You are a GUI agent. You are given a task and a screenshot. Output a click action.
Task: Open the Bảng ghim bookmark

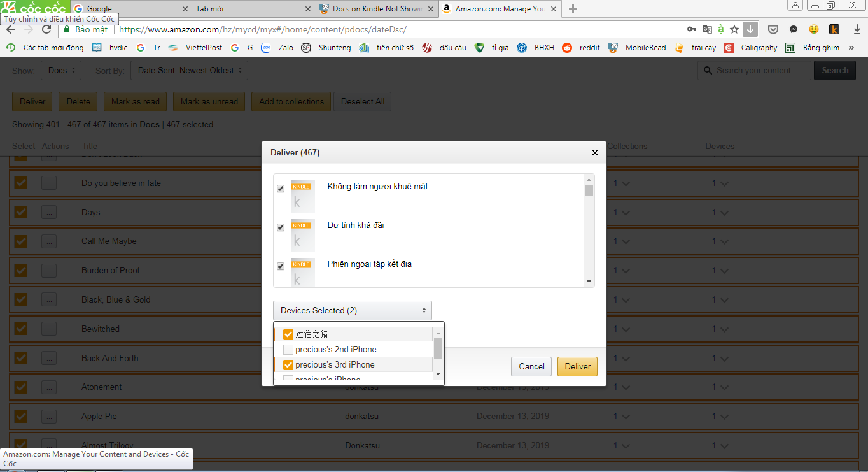813,48
